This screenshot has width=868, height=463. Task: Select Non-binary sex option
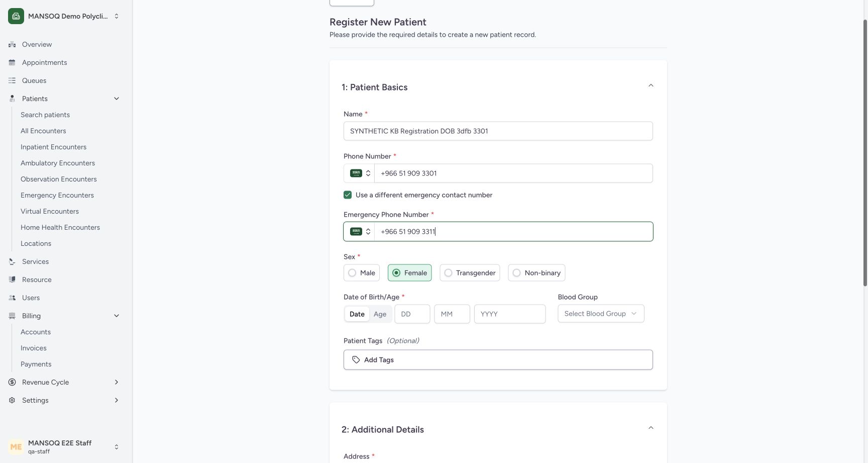[536, 273]
